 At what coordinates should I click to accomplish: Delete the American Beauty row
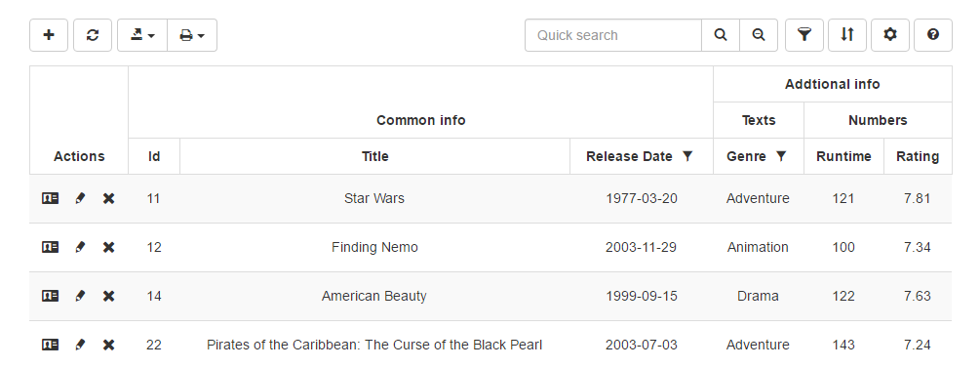(x=109, y=296)
